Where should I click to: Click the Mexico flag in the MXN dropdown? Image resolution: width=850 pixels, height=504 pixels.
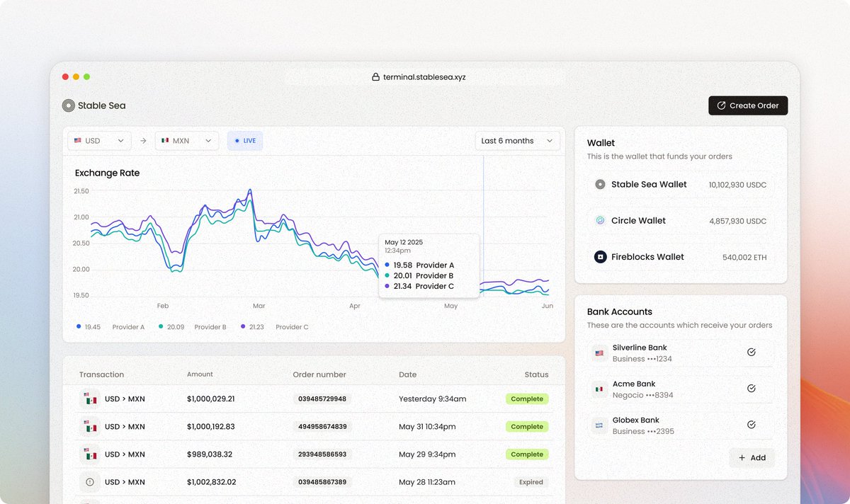click(165, 141)
